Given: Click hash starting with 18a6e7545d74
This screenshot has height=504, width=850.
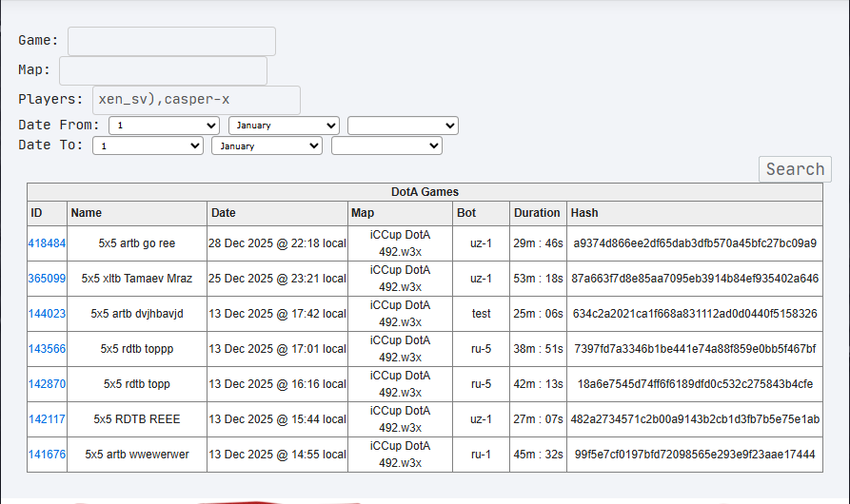Looking at the screenshot, I should (695, 384).
